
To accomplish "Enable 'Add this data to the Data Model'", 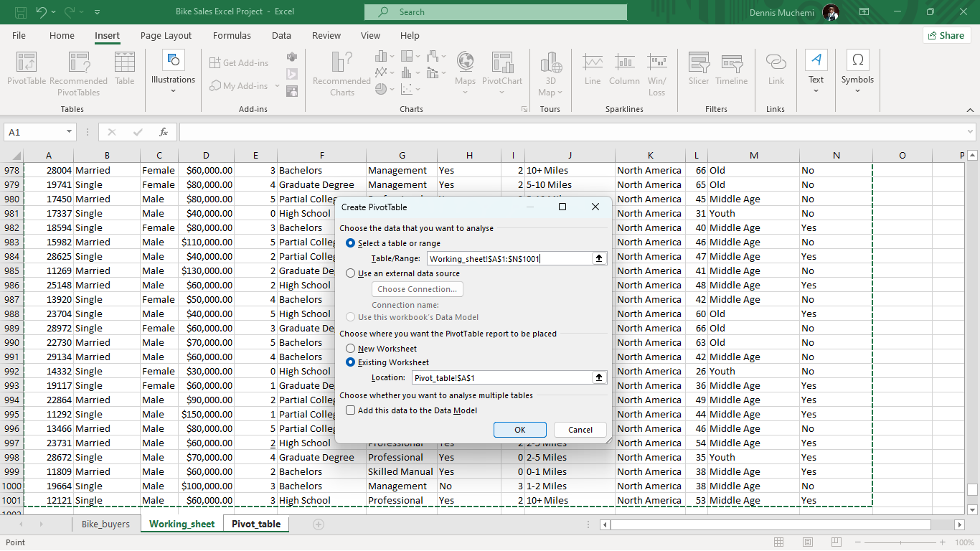I will tap(351, 410).
